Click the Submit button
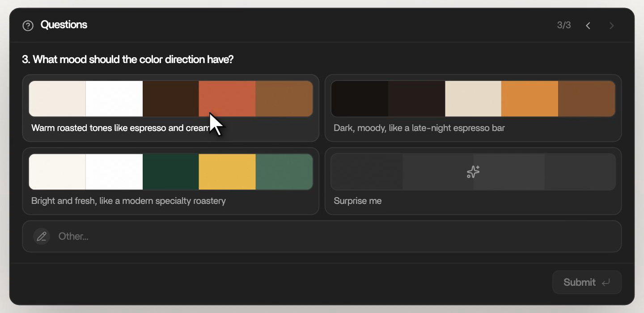 [587, 282]
